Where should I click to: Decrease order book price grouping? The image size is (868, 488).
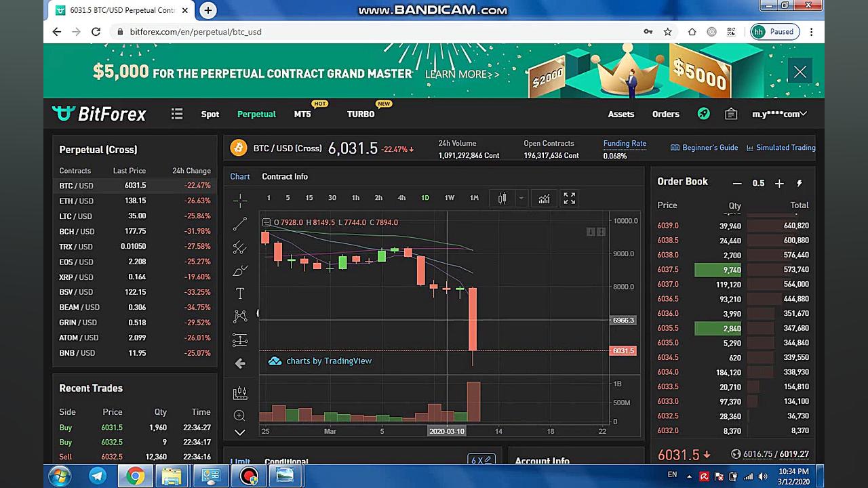click(737, 184)
